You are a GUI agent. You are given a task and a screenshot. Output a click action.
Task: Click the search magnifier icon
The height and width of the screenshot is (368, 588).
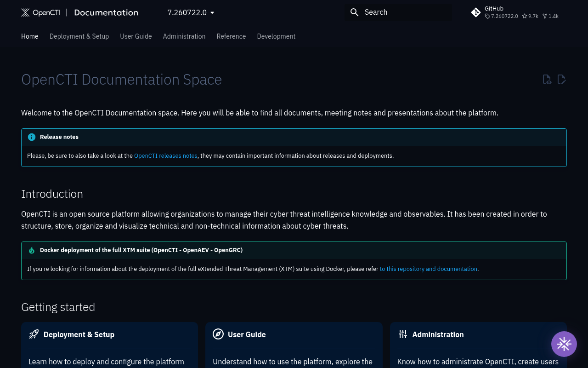coord(354,12)
